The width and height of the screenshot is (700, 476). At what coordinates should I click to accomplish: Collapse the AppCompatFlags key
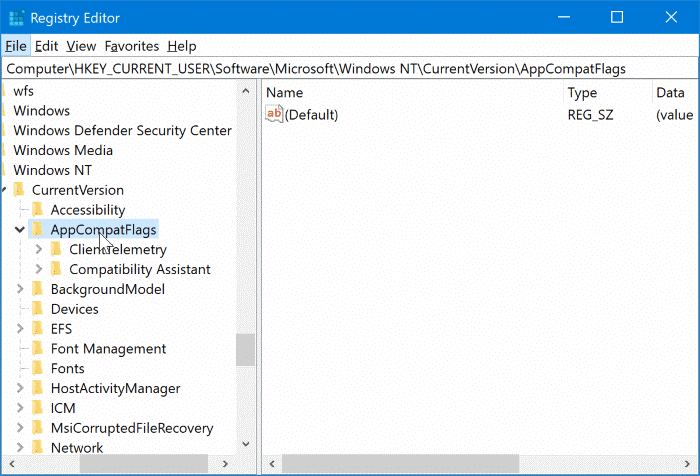20,230
